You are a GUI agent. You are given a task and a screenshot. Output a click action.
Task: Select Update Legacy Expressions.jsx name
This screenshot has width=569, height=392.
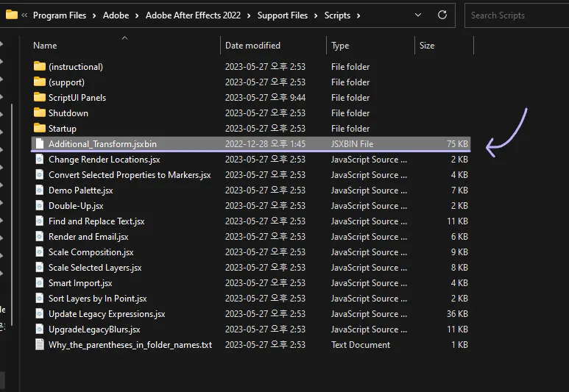point(107,314)
